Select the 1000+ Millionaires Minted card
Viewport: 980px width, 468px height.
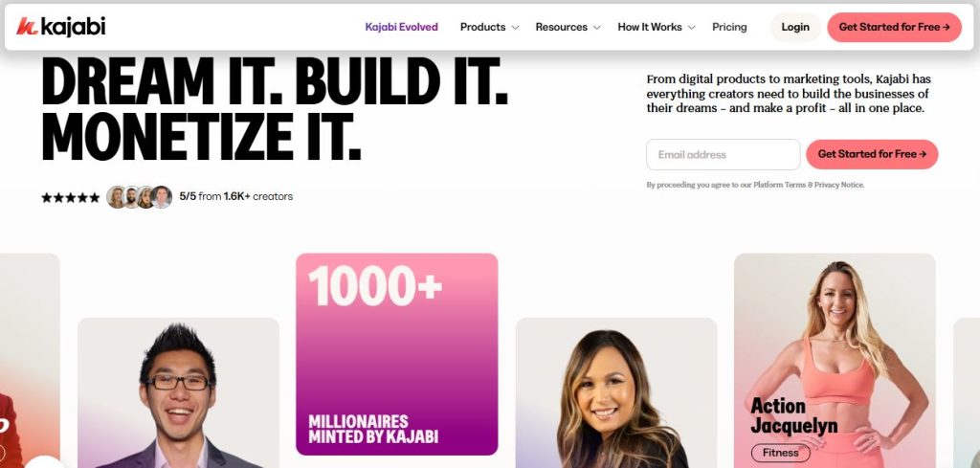(397, 354)
